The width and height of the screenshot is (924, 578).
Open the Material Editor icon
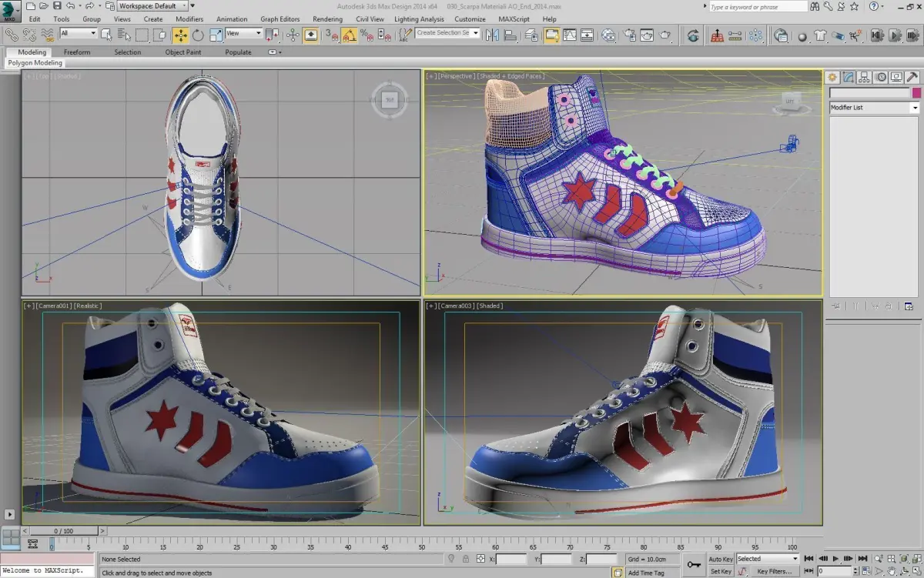coord(608,35)
